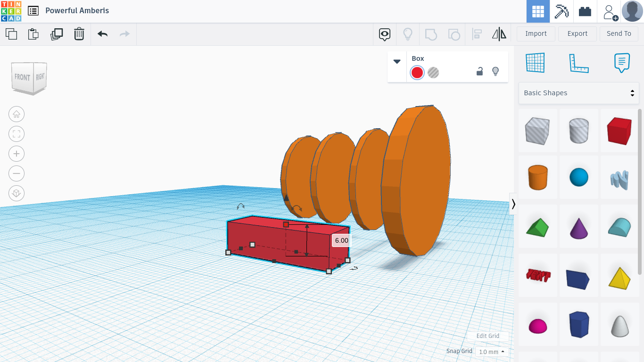Click the Ungroup shapes icon

[454, 34]
